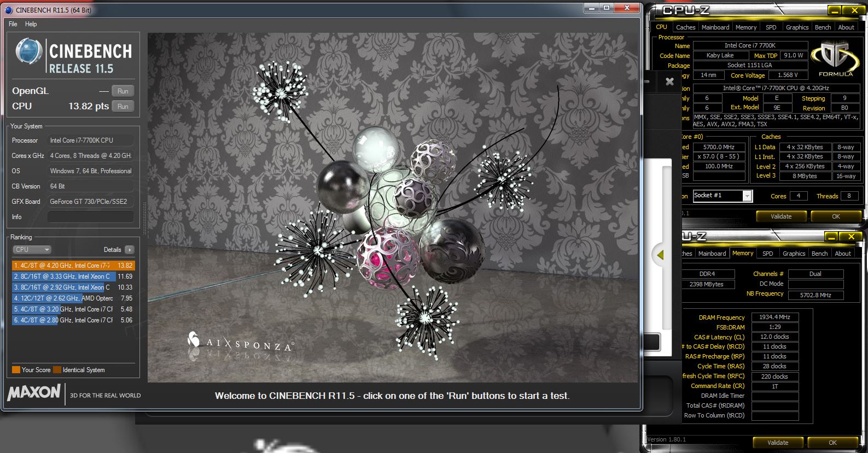868x453 pixels.
Task: Switch to Mainboard tab in upper CPU-Z
Action: pos(715,27)
